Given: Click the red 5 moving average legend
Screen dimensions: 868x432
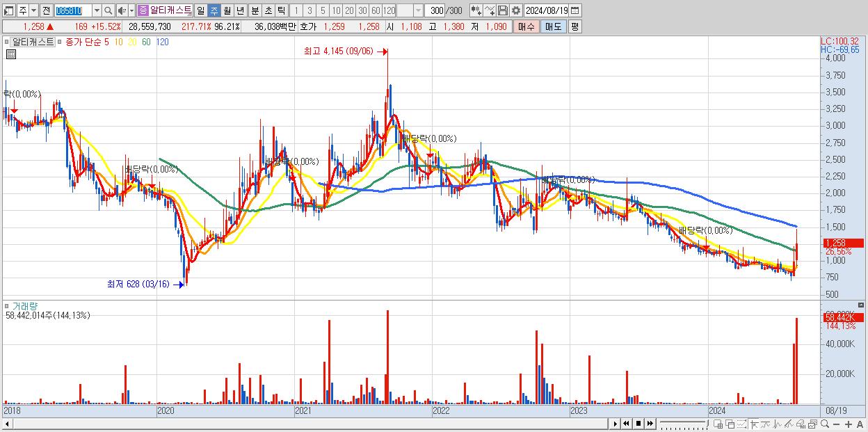Looking at the screenshot, I should [106, 42].
